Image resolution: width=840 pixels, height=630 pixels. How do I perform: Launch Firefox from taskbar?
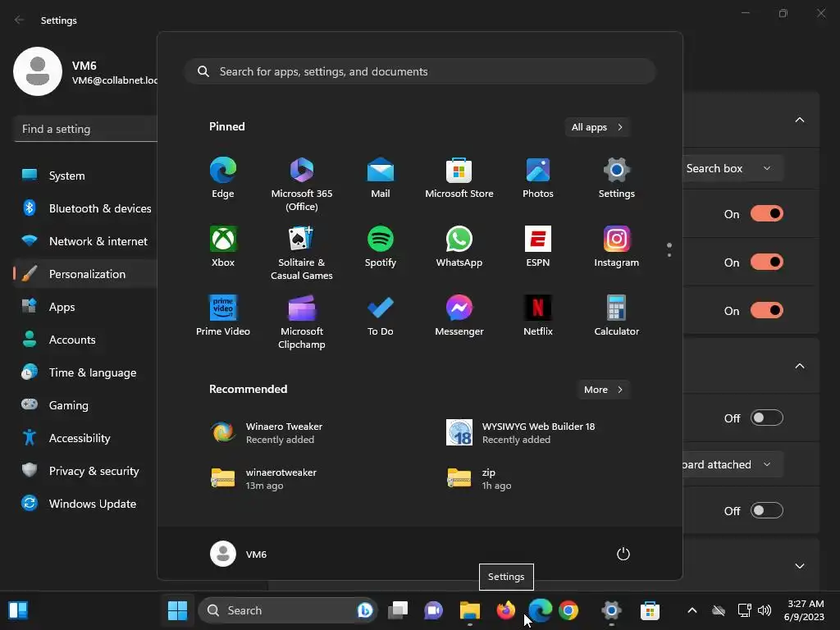point(505,610)
